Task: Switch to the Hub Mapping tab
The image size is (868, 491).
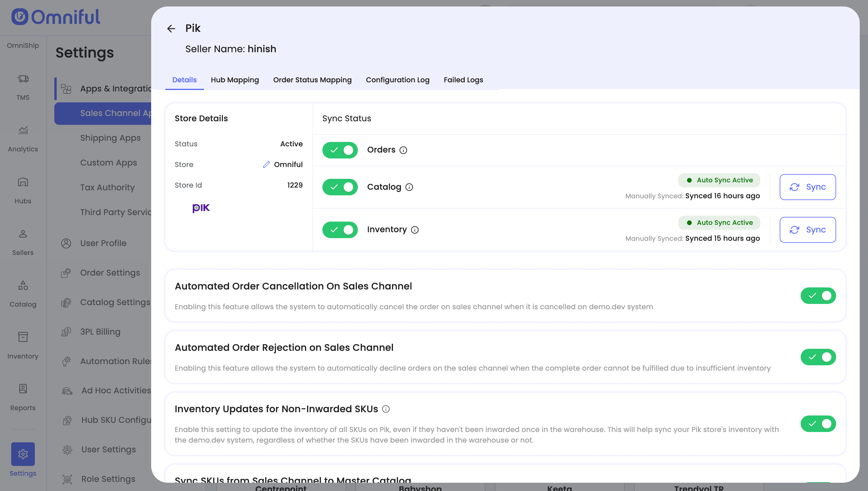Action: pyautogui.click(x=235, y=80)
